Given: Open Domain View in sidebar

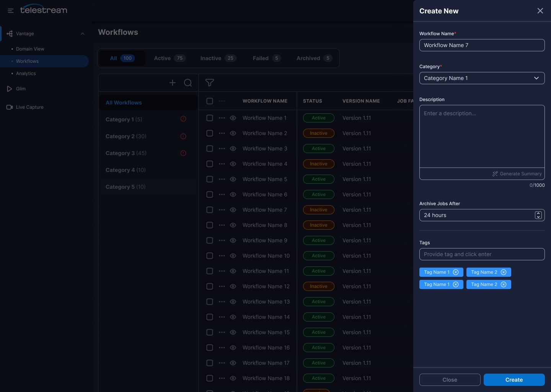Looking at the screenshot, I should [x=30, y=49].
